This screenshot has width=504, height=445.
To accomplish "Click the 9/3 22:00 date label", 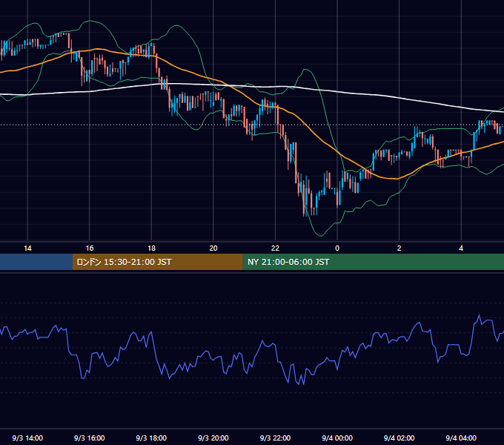I will [275, 438].
